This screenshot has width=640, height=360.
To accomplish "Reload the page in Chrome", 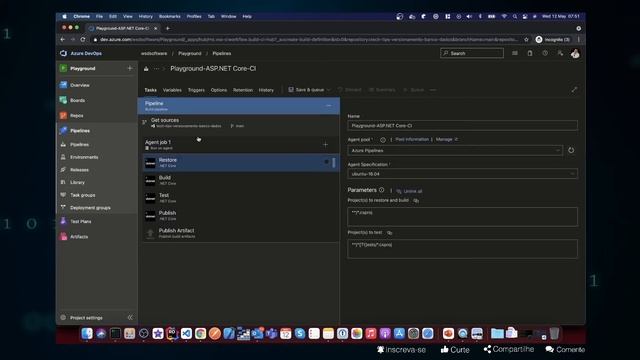I will click(83, 40).
